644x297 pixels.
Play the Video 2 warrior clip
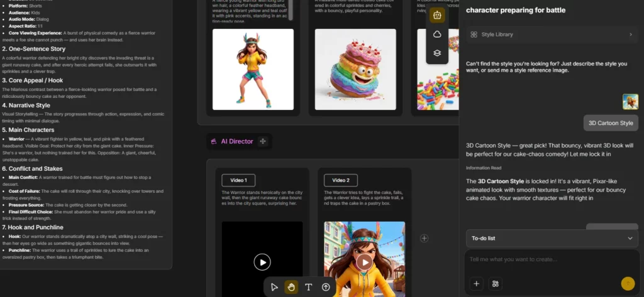[x=364, y=262]
